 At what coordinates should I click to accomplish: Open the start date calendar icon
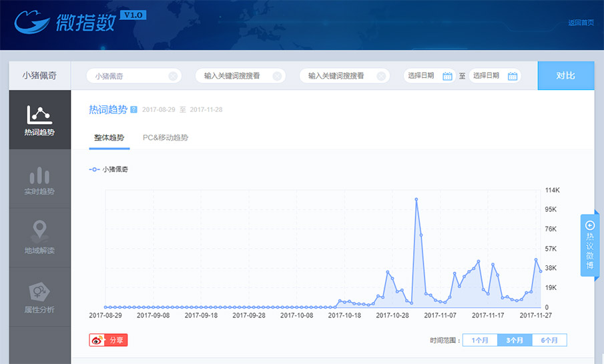447,76
